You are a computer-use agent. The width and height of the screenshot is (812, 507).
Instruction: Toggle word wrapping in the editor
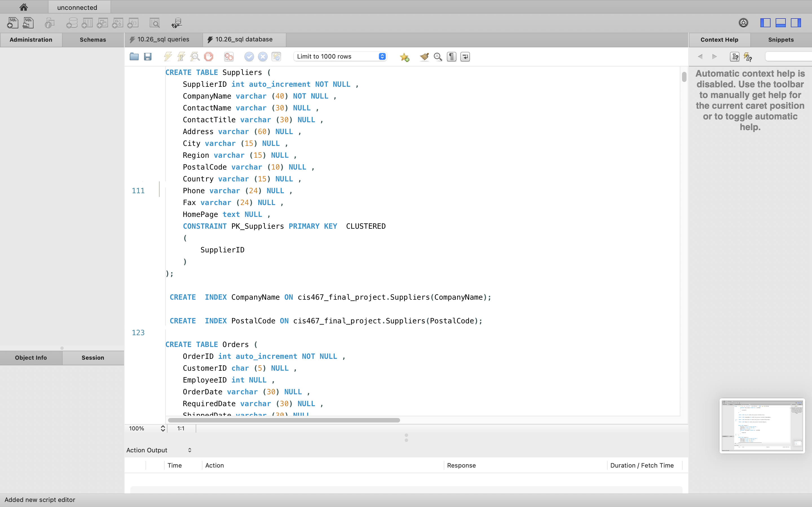pos(465,57)
